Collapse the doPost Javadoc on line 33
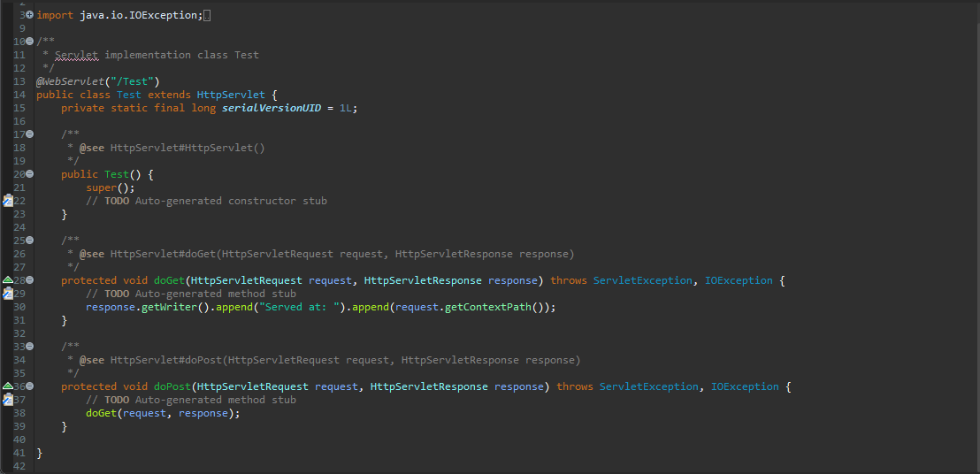This screenshot has width=980, height=474. click(x=30, y=347)
